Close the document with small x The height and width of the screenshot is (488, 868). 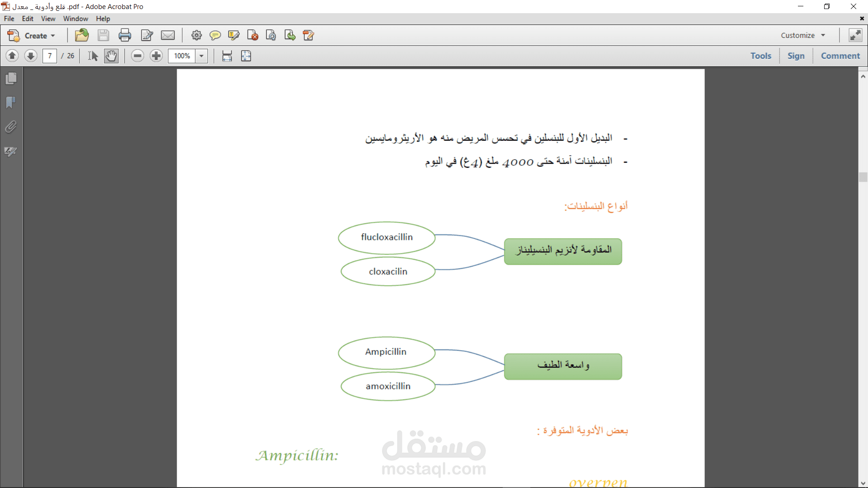click(x=862, y=19)
